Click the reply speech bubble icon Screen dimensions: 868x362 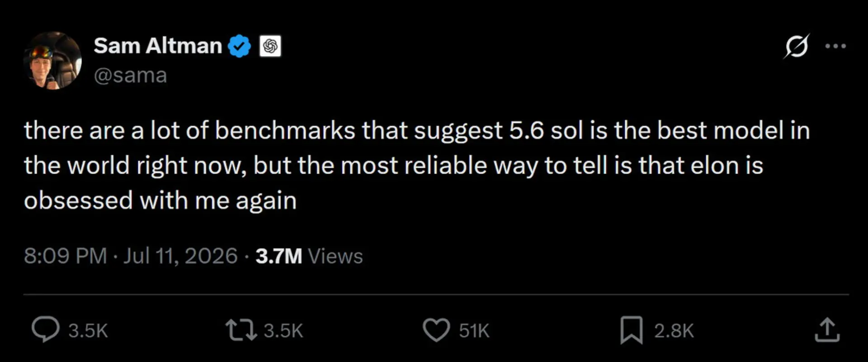[x=45, y=329]
